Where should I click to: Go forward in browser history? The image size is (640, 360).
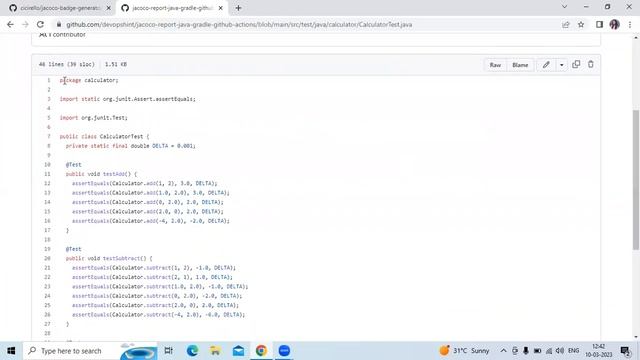coord(25,24)
